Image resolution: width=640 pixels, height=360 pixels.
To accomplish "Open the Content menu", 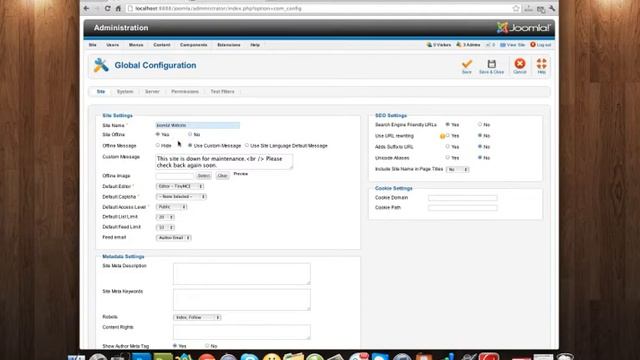I will [162, 45].
